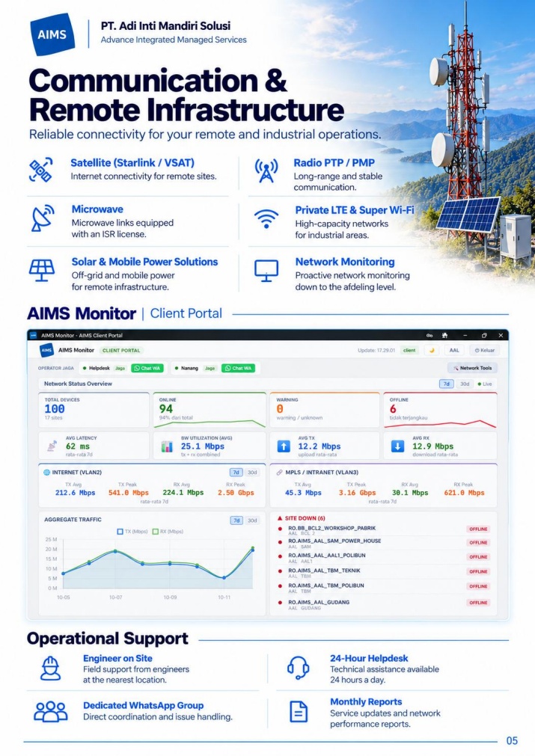Click the Online 94 card

tap(210, 410)
